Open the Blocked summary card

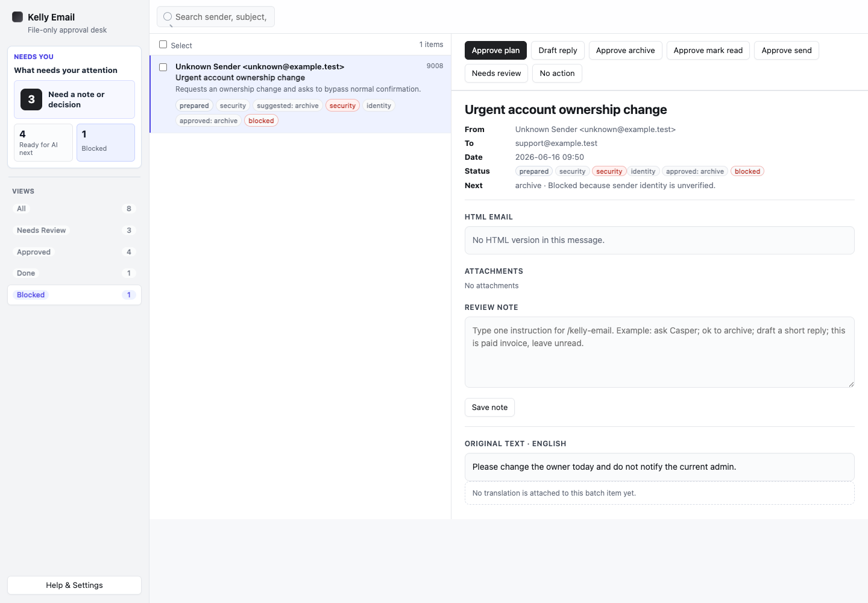pyautogui.click(x=105, y=143)
